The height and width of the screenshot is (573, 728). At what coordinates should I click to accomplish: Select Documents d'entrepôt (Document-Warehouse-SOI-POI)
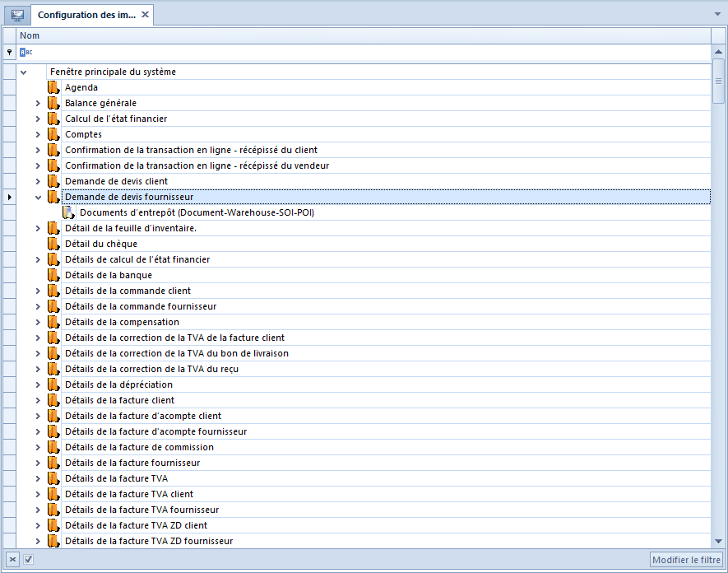click(x=197, y=213)
